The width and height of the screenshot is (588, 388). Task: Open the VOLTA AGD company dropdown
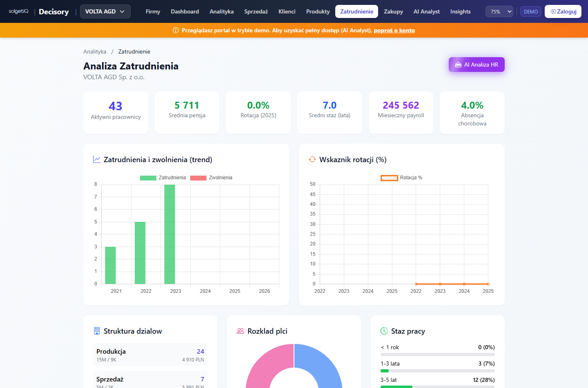(105, 11)
